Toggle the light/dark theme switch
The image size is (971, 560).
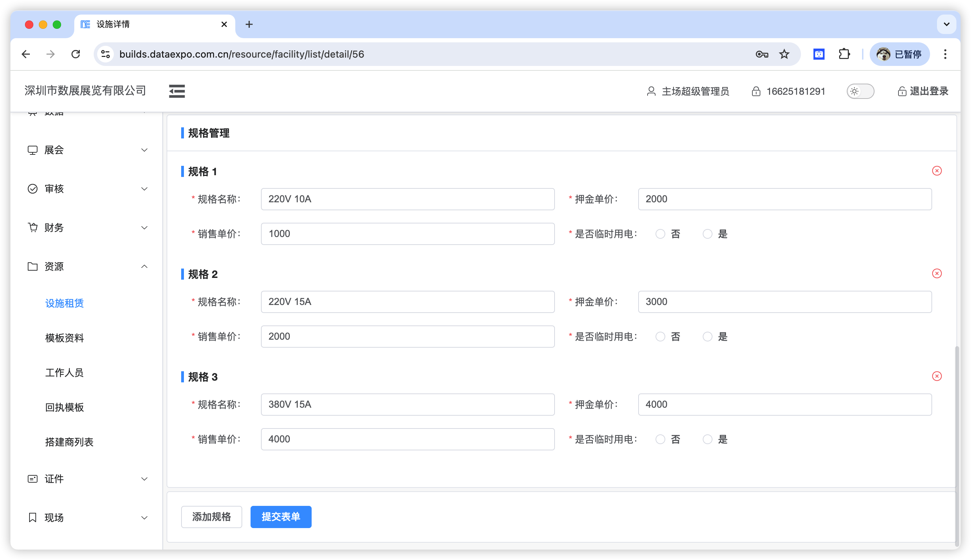pyautogui.click(x=860, y=91)
